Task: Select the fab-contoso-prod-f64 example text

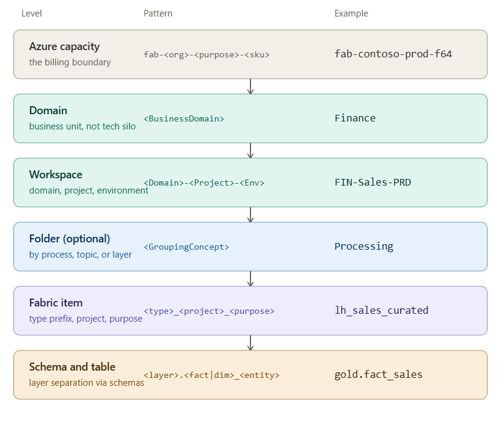Action: click(x=393, y=54)
